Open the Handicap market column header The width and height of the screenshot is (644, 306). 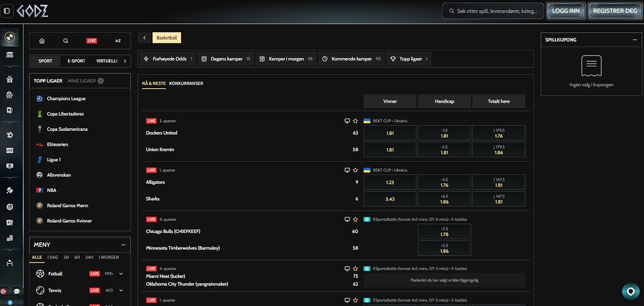pos(445,101)
